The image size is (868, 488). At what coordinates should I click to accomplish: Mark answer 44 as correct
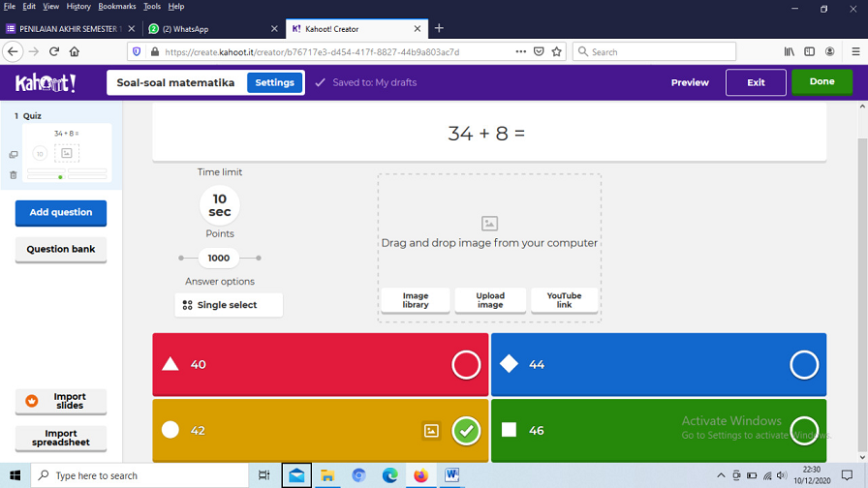(x=804, y=365)
